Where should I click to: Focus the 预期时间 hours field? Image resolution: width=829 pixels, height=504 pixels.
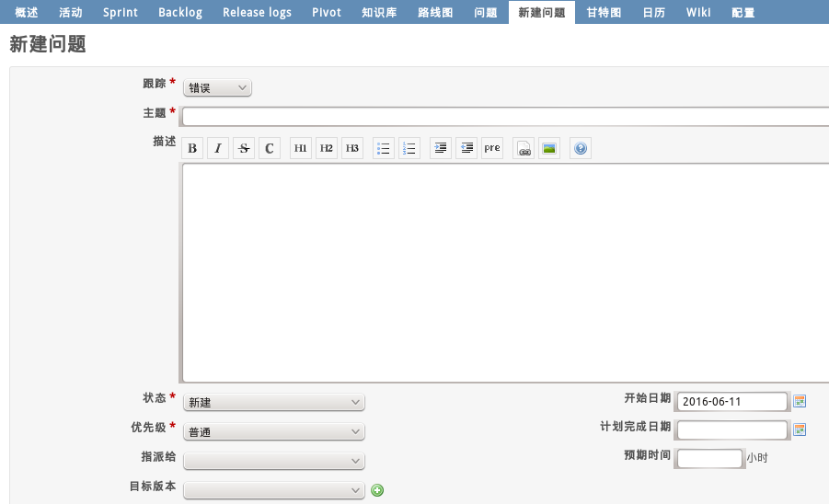[709, 459]
